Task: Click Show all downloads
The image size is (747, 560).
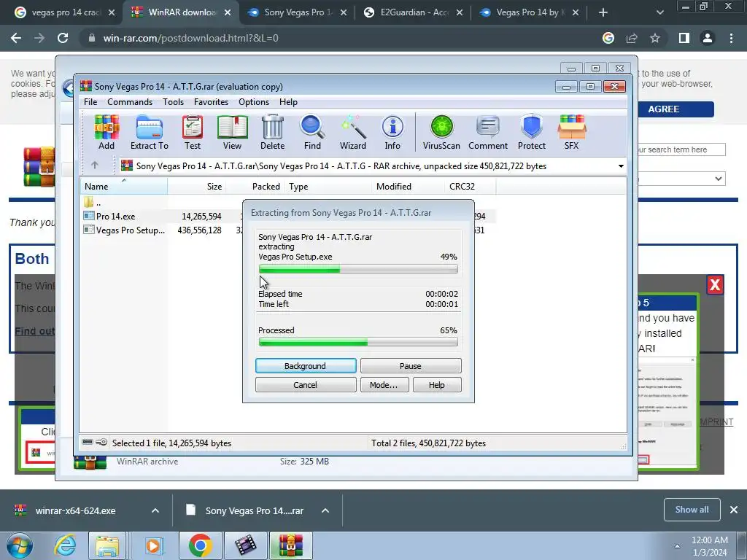Action: (x=692, y=510)
